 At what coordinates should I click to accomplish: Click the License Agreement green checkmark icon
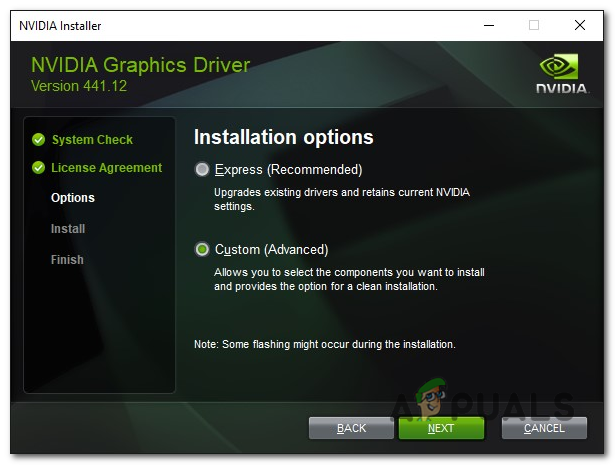click(x=38, y=168)
